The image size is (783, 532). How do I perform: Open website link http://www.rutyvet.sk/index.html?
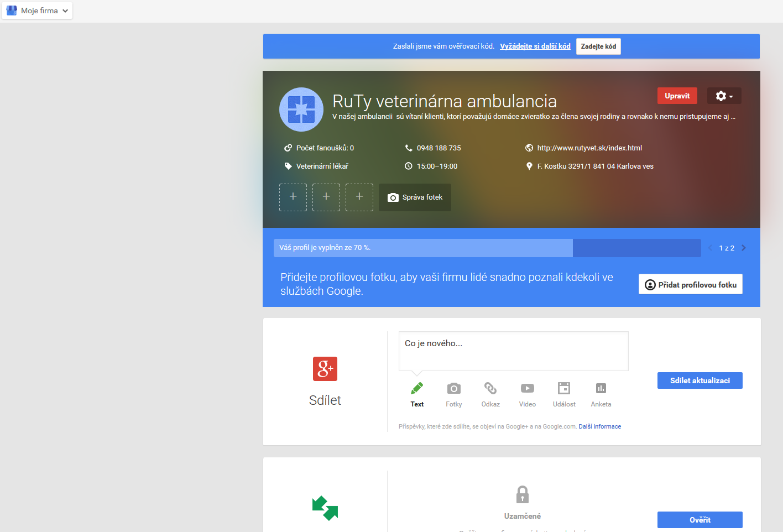tap(589, 148)
